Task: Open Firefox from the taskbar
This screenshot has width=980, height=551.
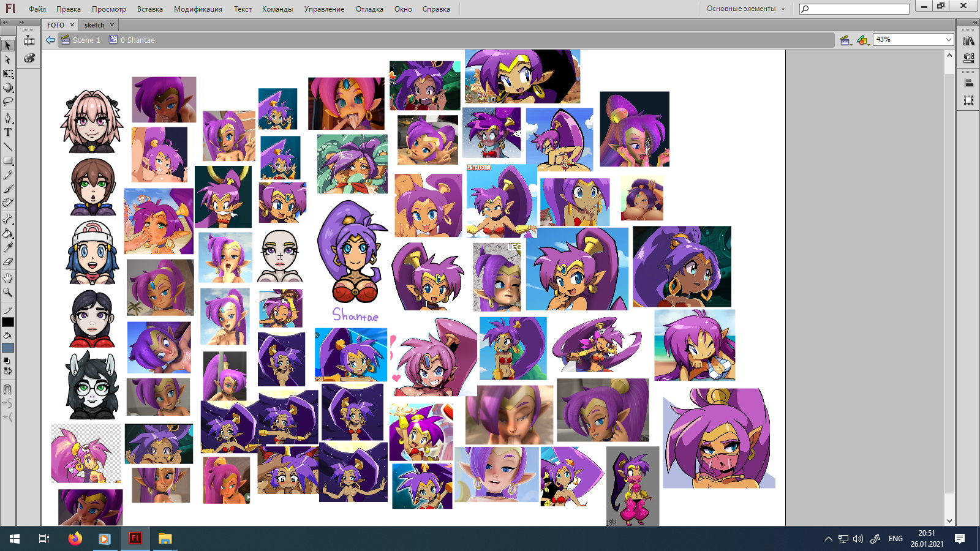Action: coord(75,539)
